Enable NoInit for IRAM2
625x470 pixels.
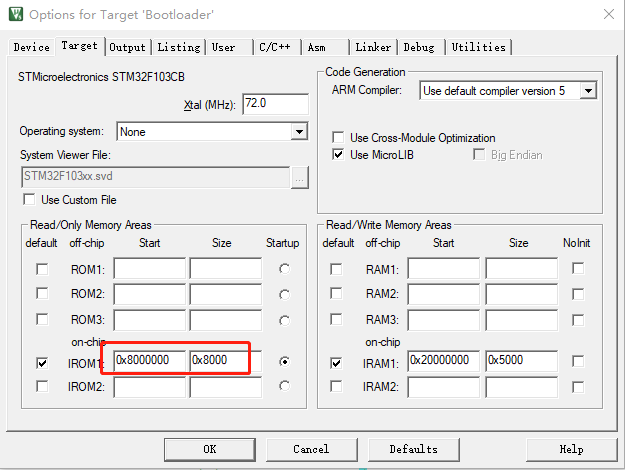click(x=578, y=387)
